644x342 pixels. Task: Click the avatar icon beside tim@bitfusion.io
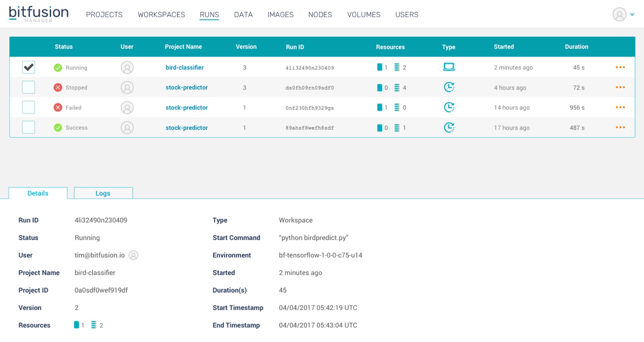[134, 255]
